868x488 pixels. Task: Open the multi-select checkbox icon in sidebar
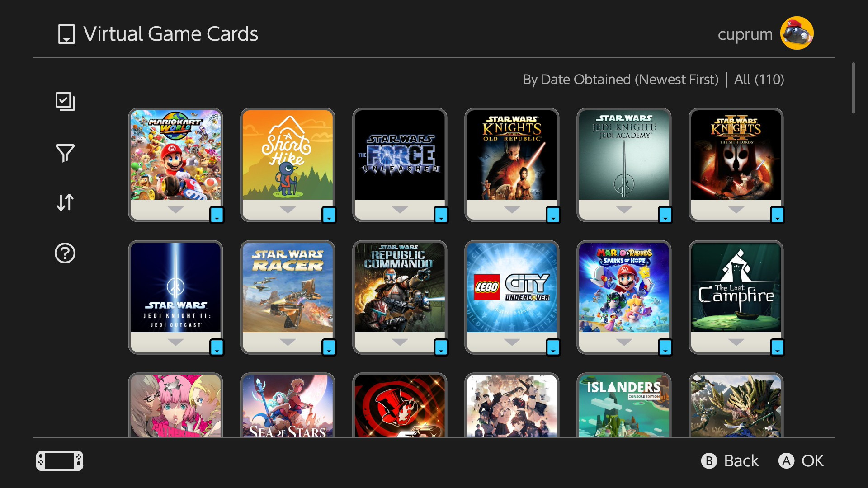(65, 101)
